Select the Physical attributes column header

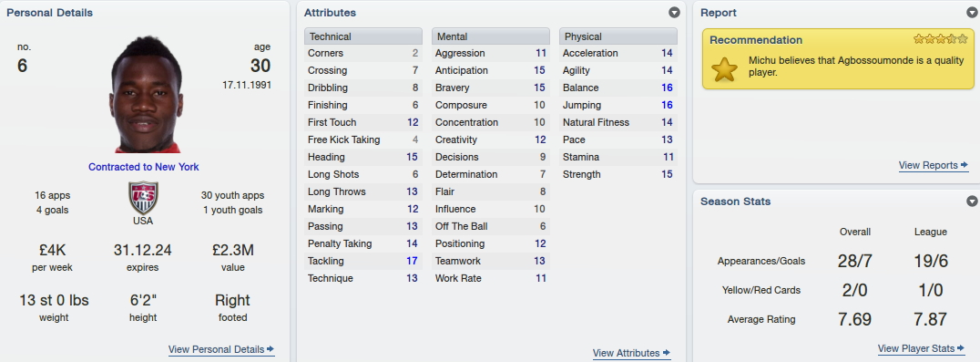click(x=618, y=36)
